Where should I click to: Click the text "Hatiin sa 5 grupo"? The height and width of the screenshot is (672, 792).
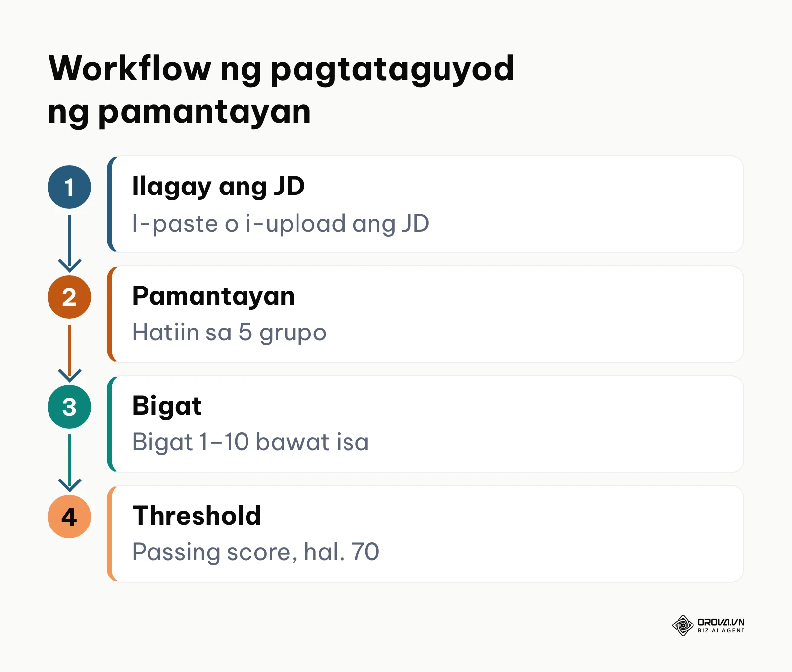(229, 333)
